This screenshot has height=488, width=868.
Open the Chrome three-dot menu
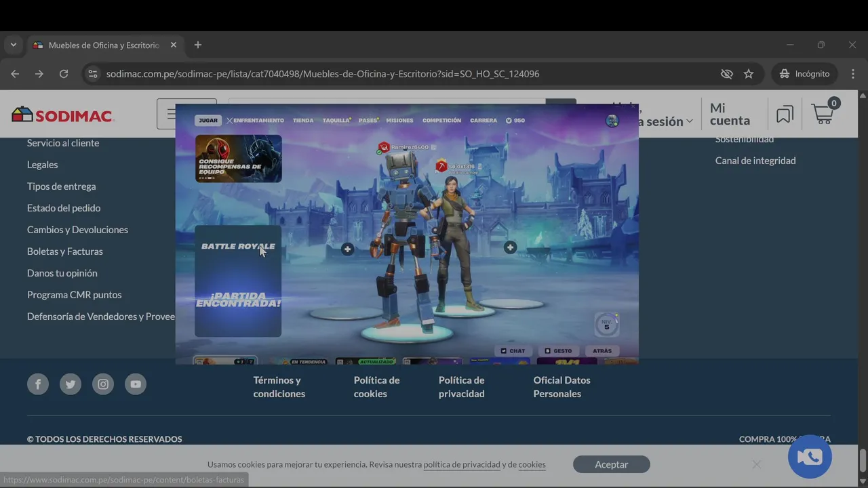(x=853, y=74)
